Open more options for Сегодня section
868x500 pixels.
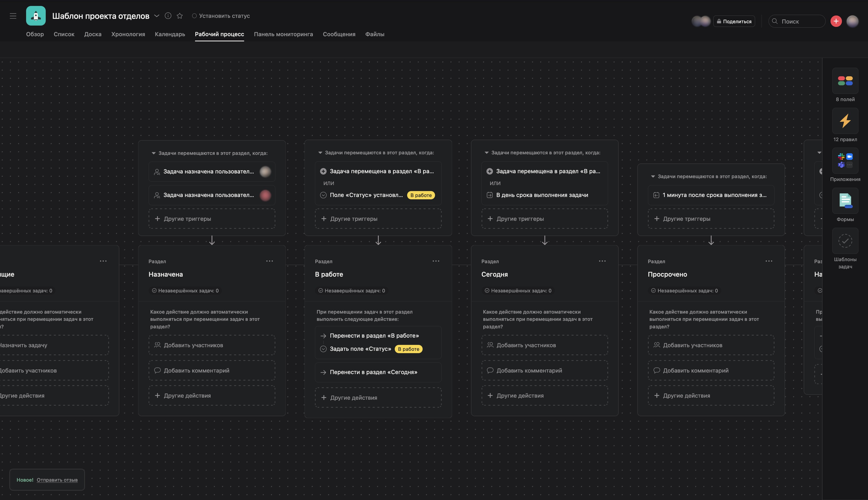point(602,261)
